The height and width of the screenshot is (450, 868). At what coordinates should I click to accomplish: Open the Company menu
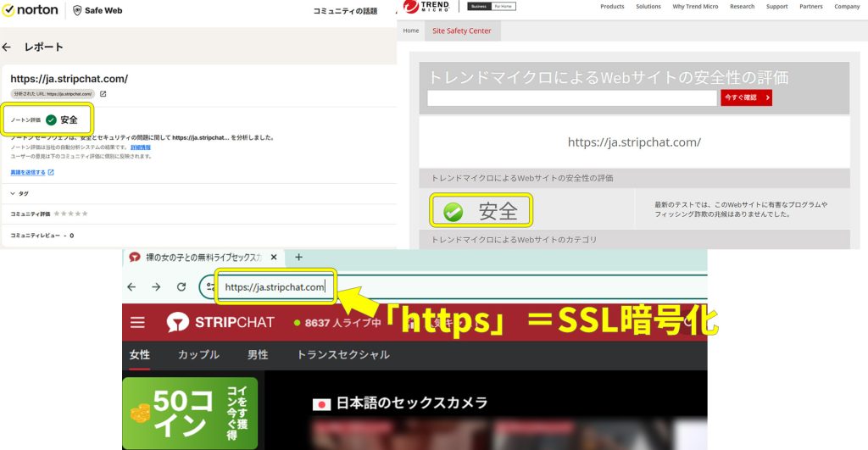point(847,7)
